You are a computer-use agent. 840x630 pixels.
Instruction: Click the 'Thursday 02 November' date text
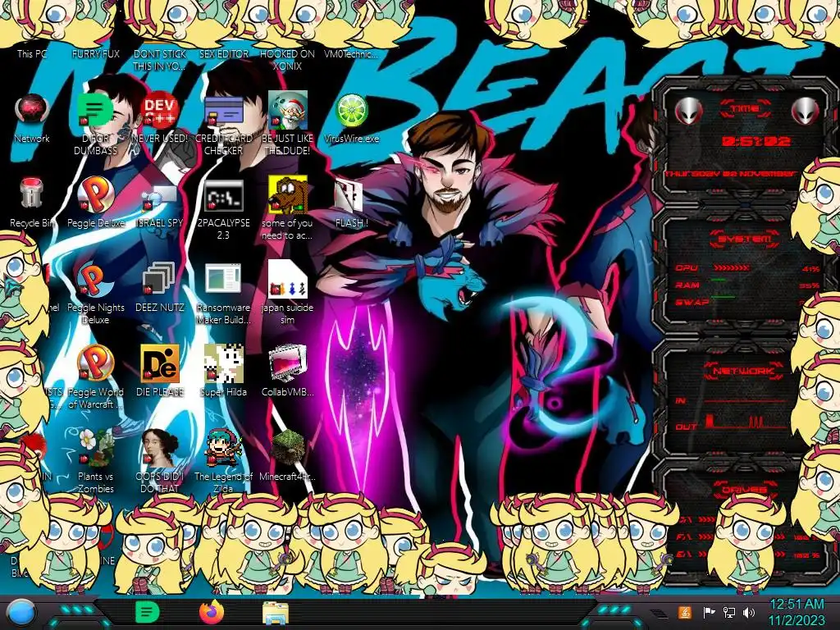point(731,174)
